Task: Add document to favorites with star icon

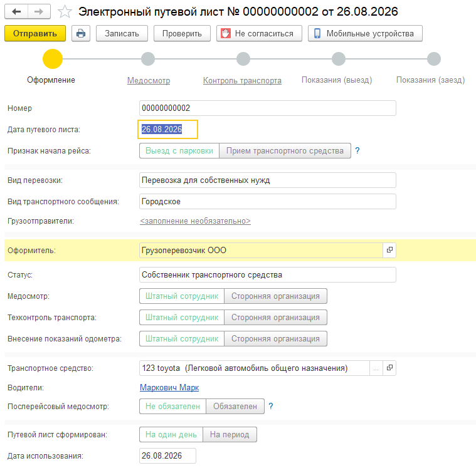Action: point(65,12)
